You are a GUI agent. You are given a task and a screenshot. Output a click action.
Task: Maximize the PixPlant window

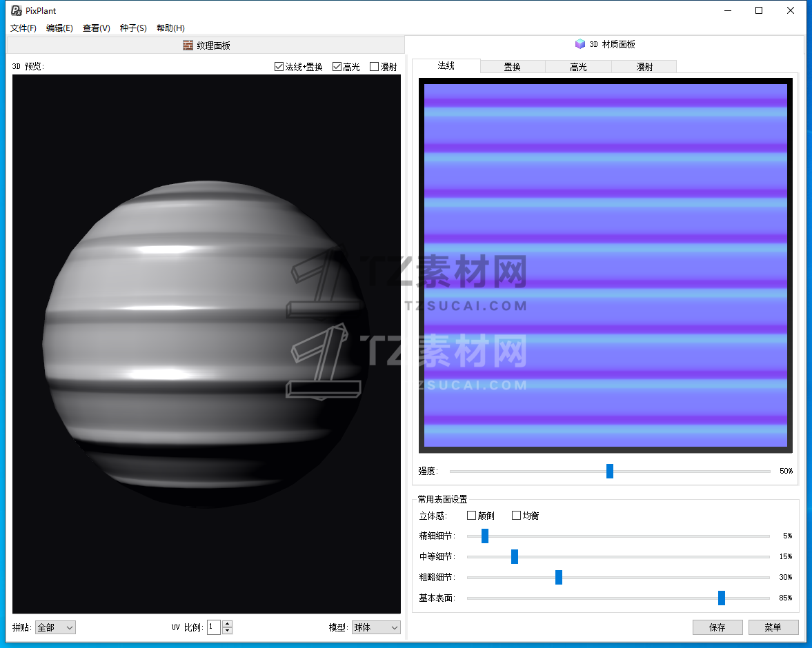(759, 10)
